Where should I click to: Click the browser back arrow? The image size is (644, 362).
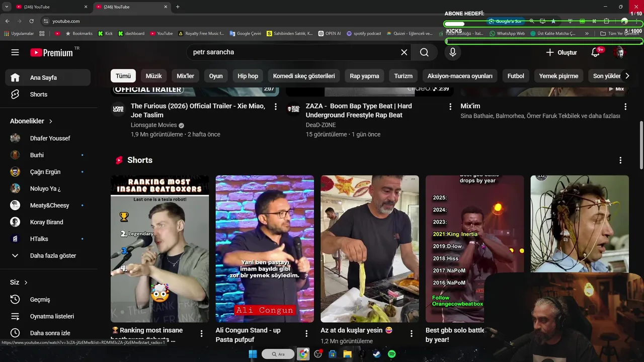coord(7,21)
